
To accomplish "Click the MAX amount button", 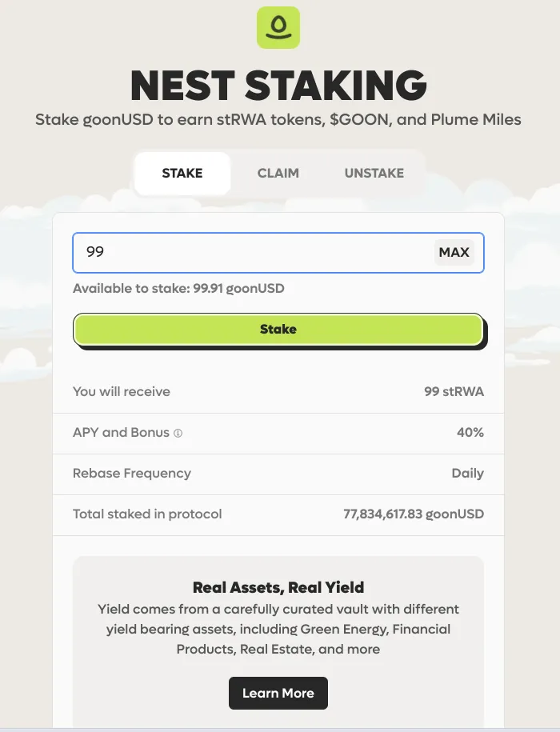I will pyautogui.click(x=454, y=252).
